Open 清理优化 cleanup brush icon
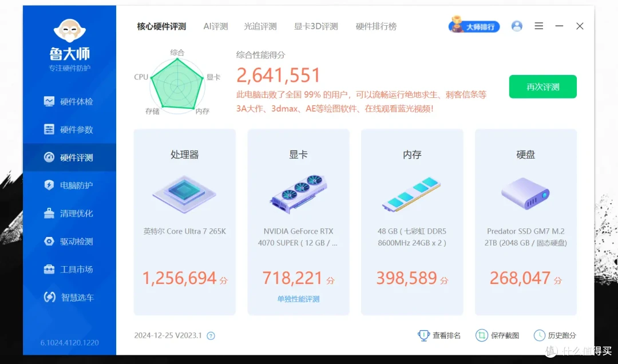618x364 pixels. pyautogui.click(x=49, y=213)
